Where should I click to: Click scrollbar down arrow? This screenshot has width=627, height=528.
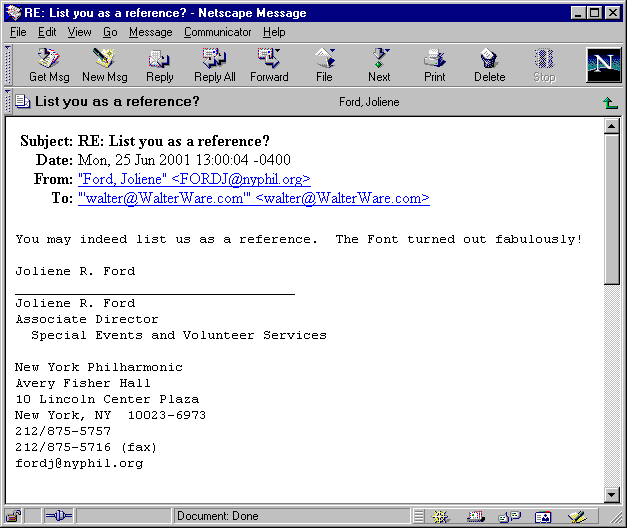611,495
